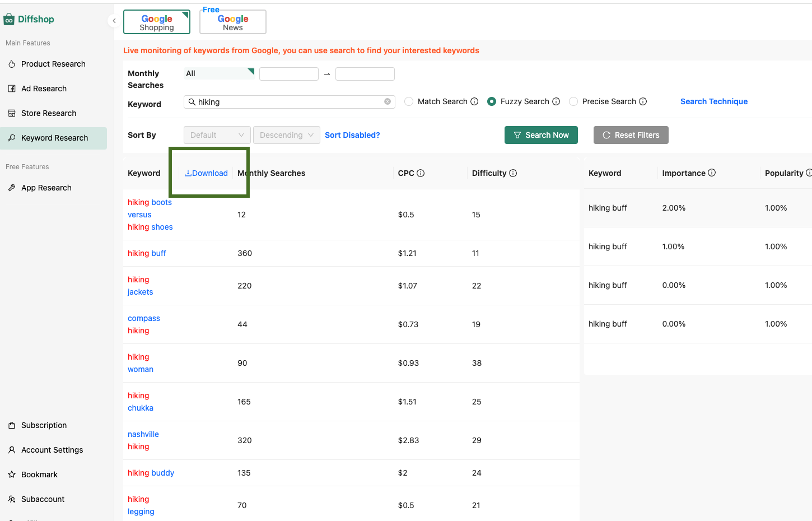This screenshot has height=521, width=812.
Task: Select Store Research in the sidebar
Action: (49, 113)
